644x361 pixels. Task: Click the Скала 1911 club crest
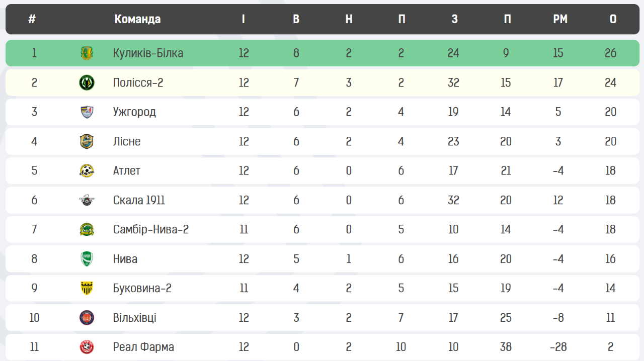pos(87,200)
